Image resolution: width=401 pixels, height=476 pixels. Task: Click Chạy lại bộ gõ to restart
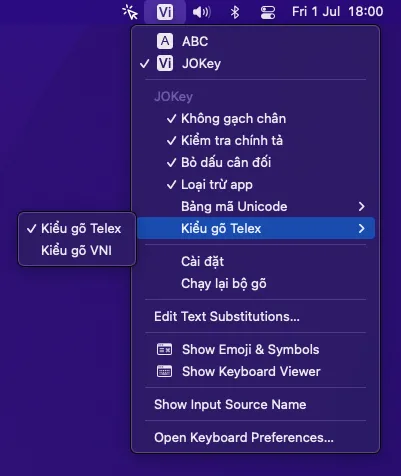pyautogui.click(x=256, y=284)
